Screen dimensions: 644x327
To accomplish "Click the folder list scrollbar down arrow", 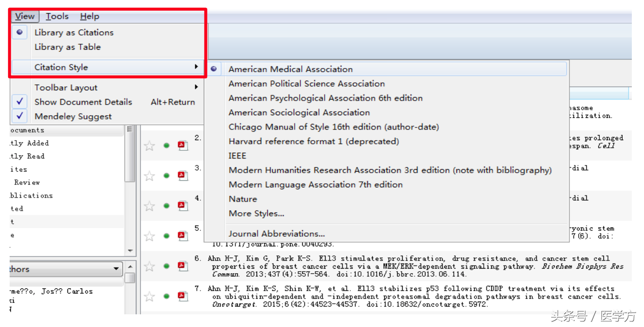I will coord(130,251).
